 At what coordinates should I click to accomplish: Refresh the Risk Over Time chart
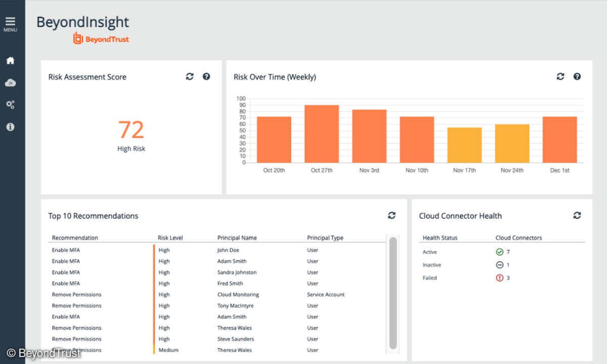560,76
